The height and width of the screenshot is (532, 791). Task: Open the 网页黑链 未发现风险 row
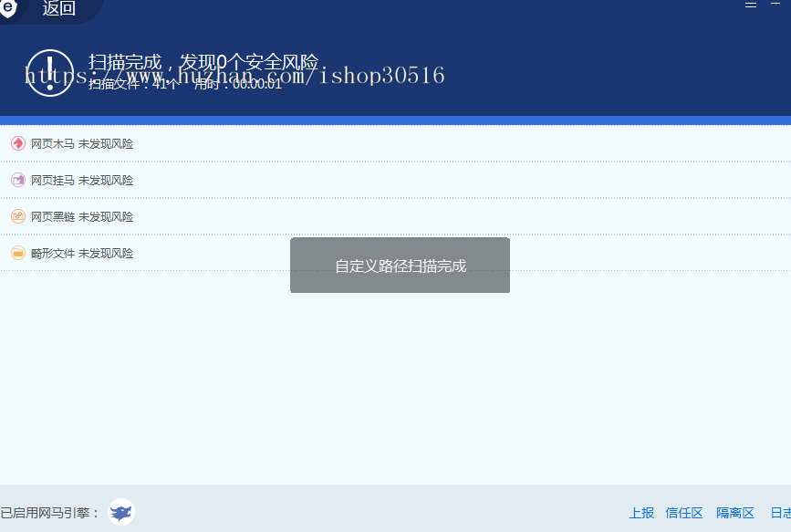tap(396, 216)
